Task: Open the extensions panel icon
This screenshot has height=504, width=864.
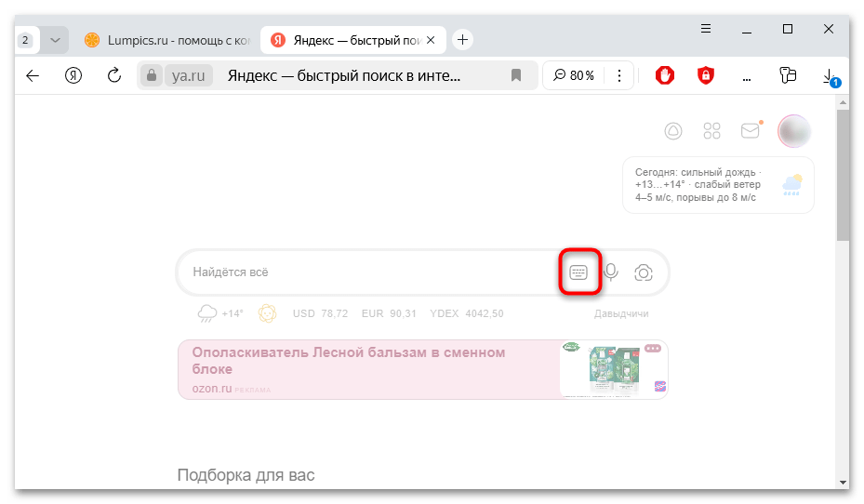Action: 788,75
